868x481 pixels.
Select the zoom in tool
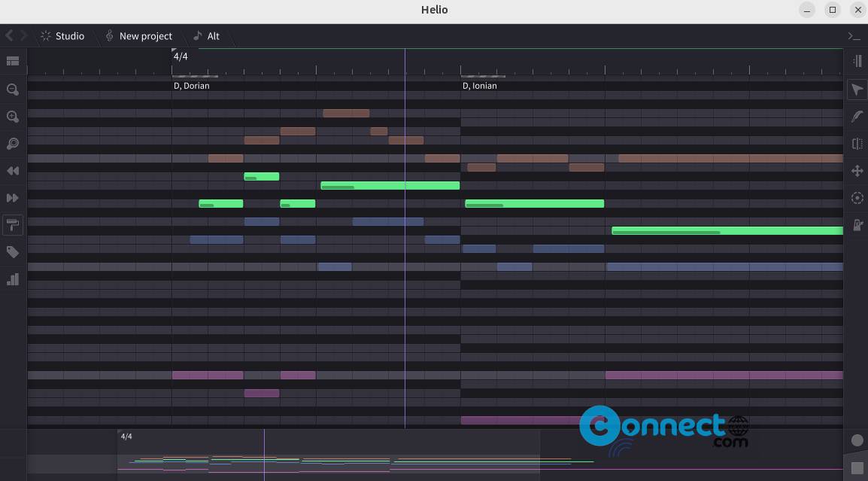[12, 117]
